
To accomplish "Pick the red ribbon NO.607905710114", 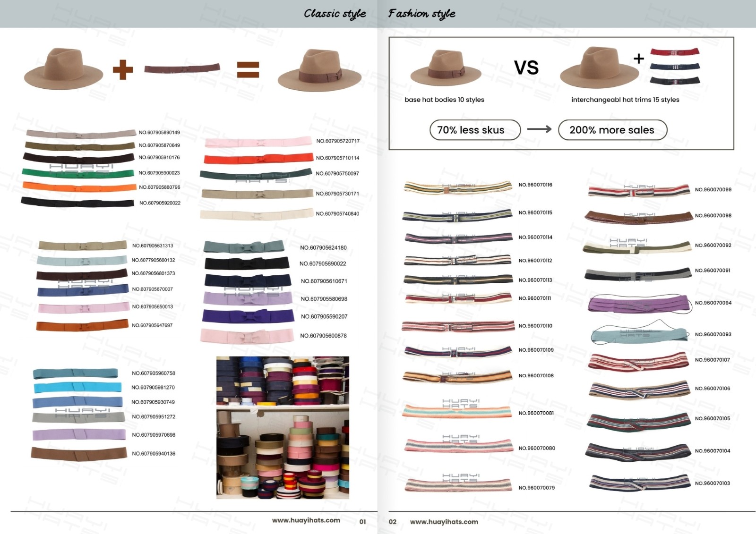I will click(x=258, y=158).
